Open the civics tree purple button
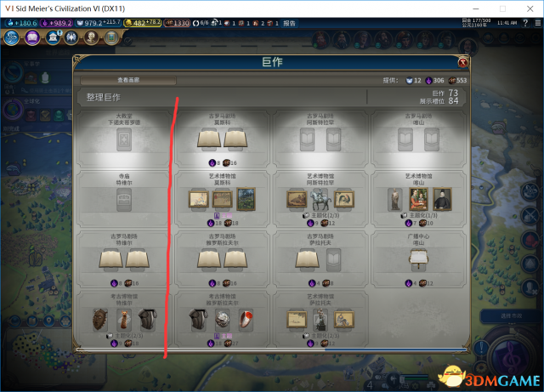Viewport: 544px width, 392px height. pos(32,37)
